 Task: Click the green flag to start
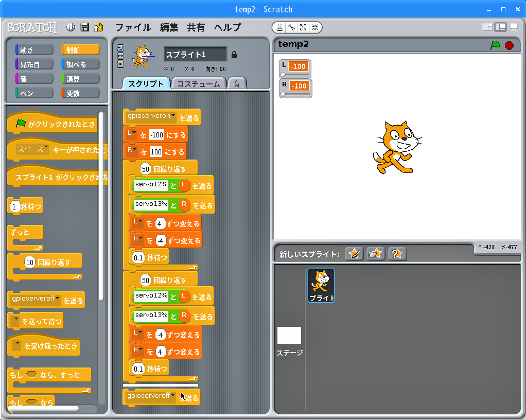[x=495, y=45]
